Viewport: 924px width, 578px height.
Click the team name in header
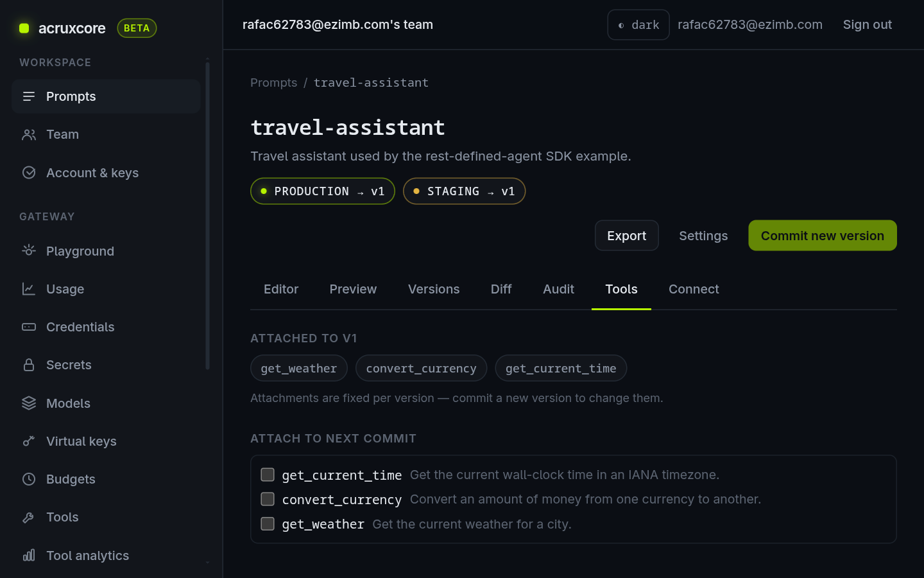338,24
